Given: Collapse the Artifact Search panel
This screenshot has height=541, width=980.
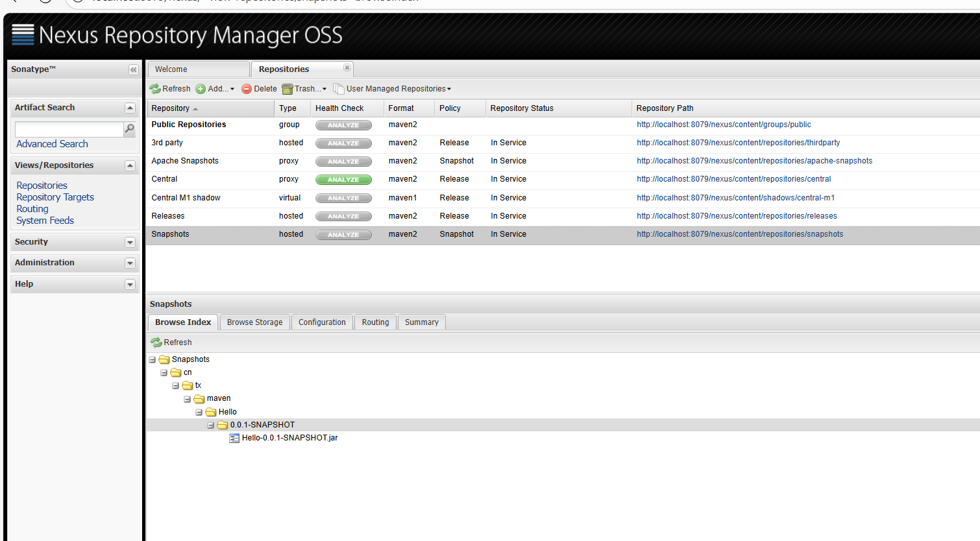Looking at the screenshot, I should (x=130, y=108).
